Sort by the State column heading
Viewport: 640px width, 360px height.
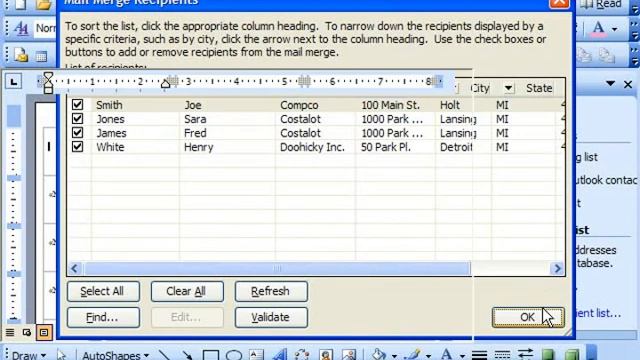(539, 88)
